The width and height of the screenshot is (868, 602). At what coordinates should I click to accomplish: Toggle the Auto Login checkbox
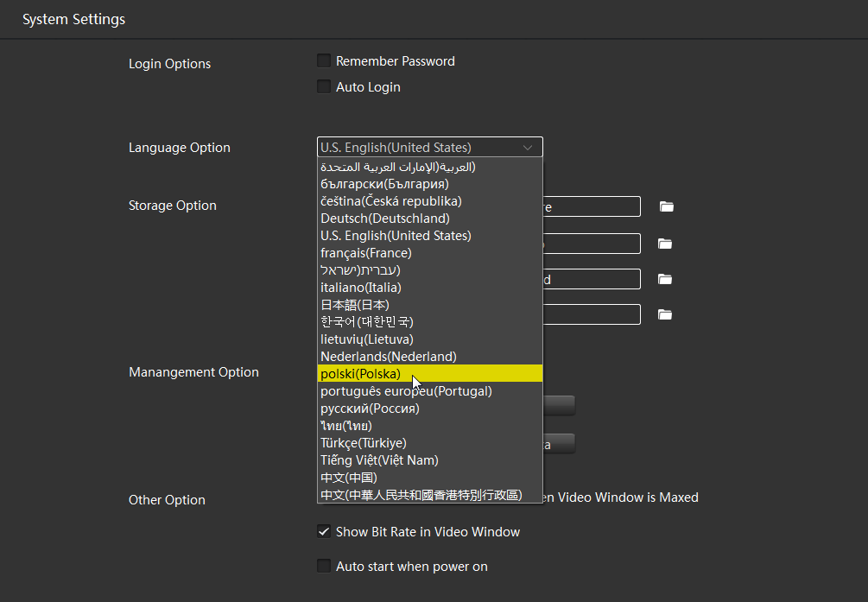click(324, 87)
